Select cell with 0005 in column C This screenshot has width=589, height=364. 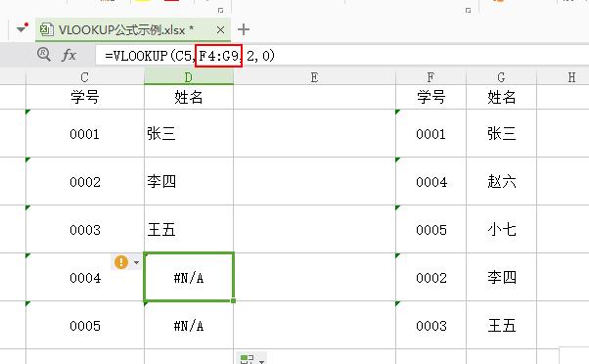point(85,325)
